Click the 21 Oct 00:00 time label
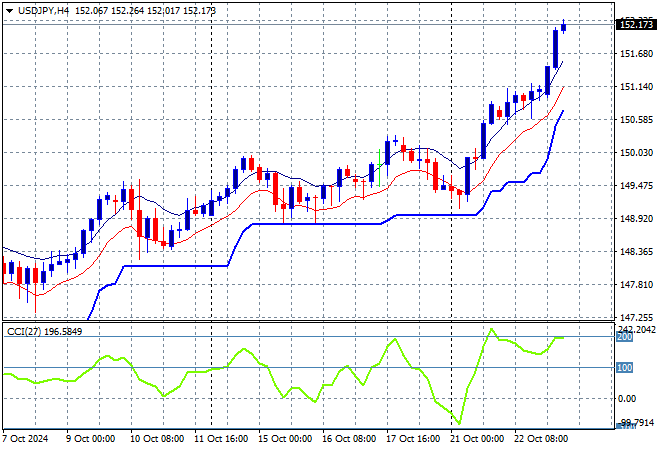 coord(477,439)
